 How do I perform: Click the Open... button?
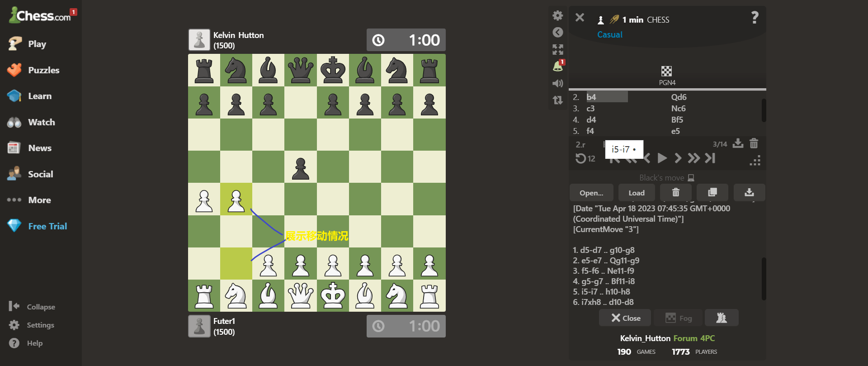click(x=591, y=193)
